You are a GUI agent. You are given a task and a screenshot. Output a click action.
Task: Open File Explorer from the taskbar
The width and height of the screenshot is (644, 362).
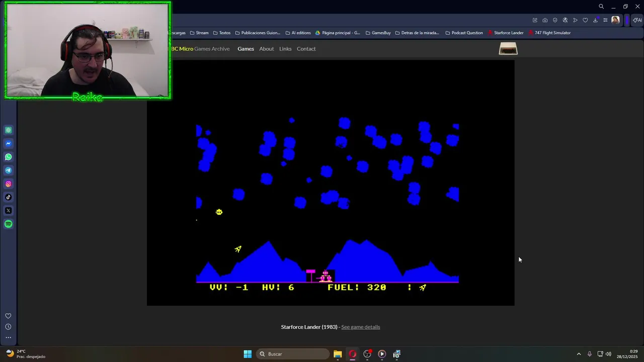click(x=338, y=354)
